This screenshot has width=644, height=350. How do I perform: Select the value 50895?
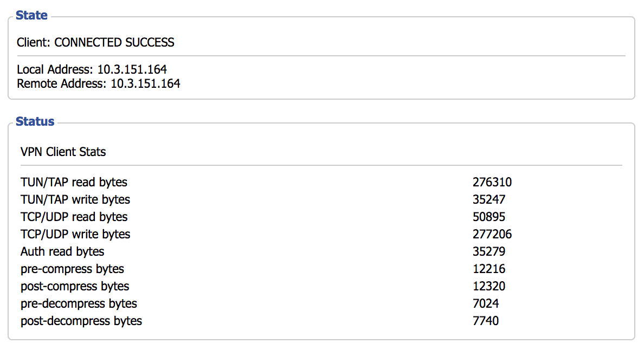click(488, 217)
